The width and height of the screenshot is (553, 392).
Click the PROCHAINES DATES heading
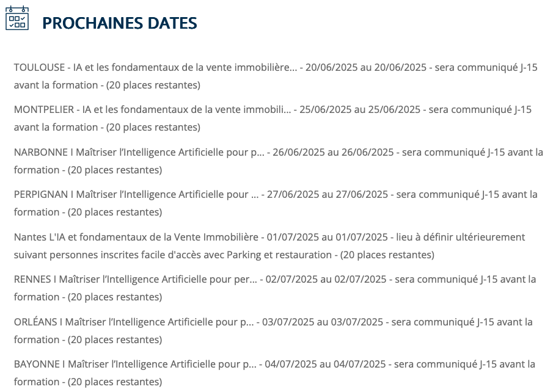point(120,23)
